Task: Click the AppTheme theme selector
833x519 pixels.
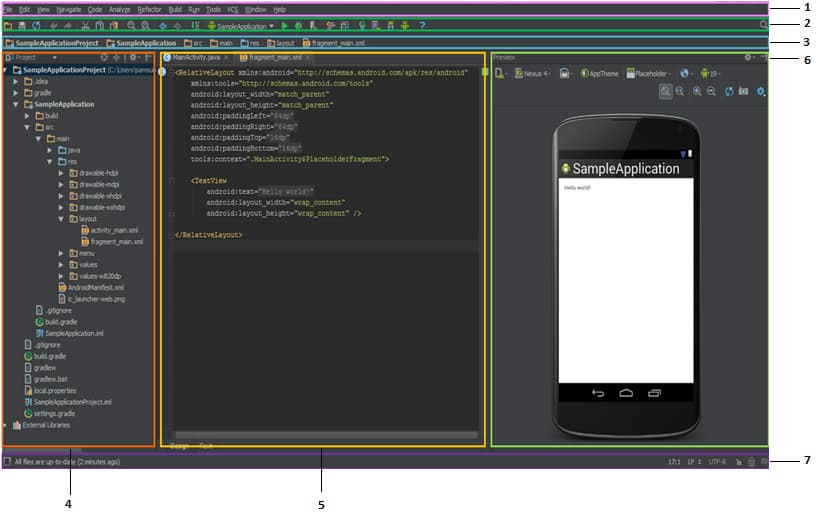Action: pos(599,74)
